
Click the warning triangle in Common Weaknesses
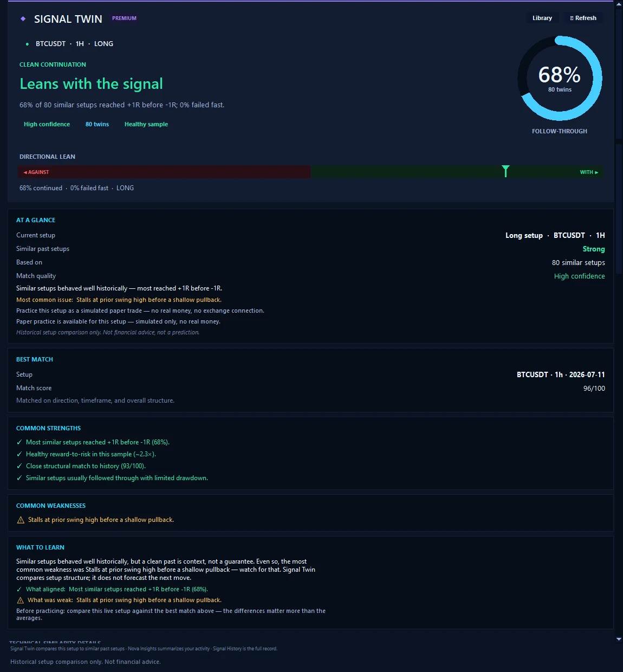coord(21,520)
